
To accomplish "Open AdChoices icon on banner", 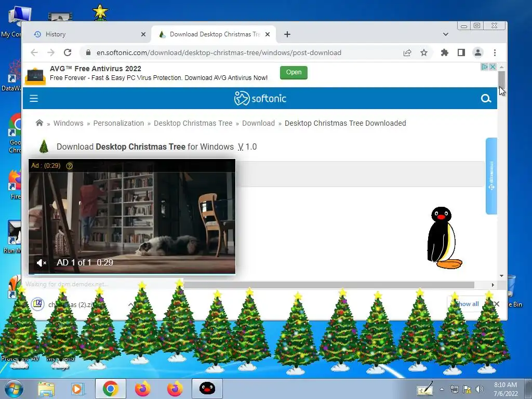I will click(485, 67).
